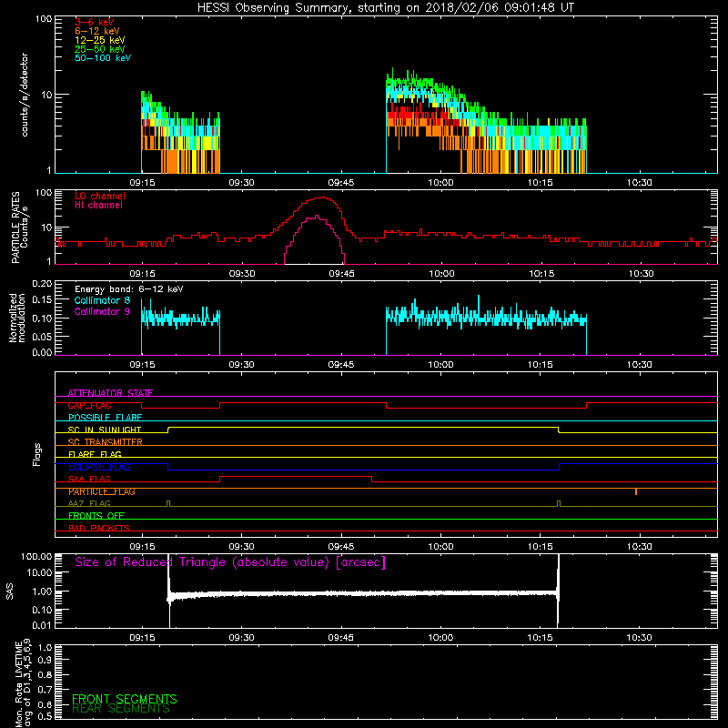
Task: Select the 25-50 keV legend label
Action: tap(100, 49)
